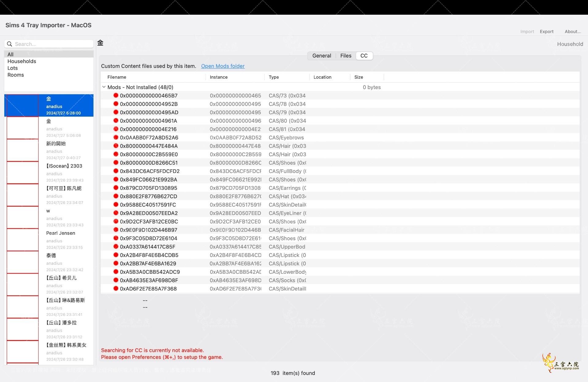Click the CAS/Socks type cell

coord(287,280)
